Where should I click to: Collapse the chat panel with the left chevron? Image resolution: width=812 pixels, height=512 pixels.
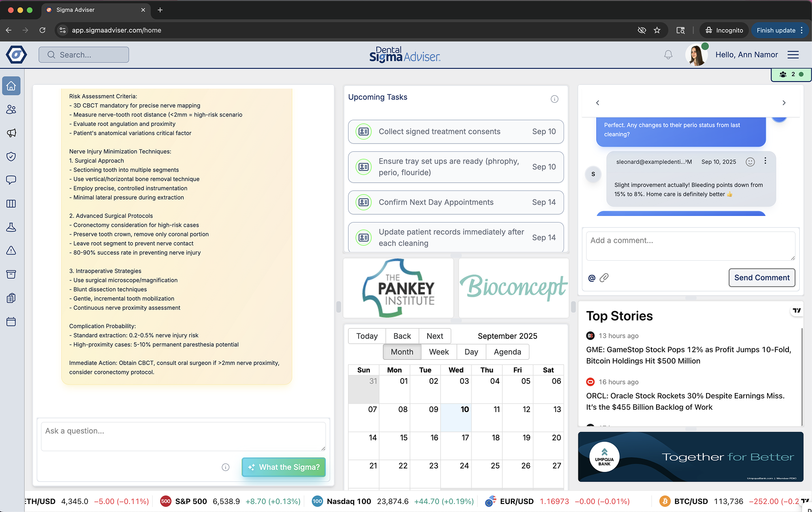[597, 102]
